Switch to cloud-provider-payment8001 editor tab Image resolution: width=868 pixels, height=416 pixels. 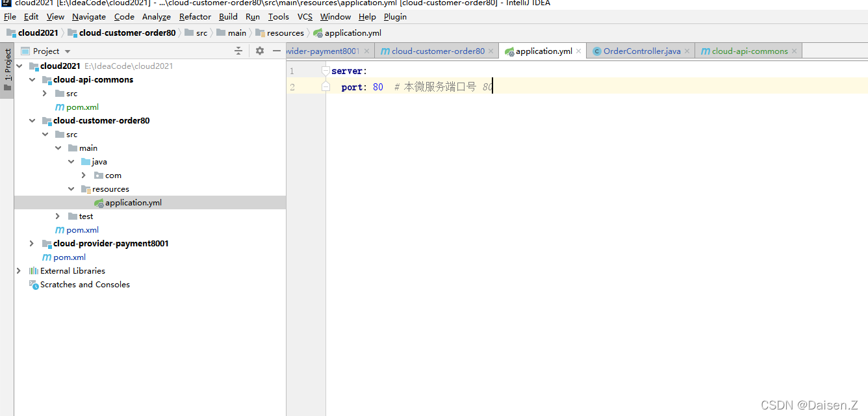322,51
